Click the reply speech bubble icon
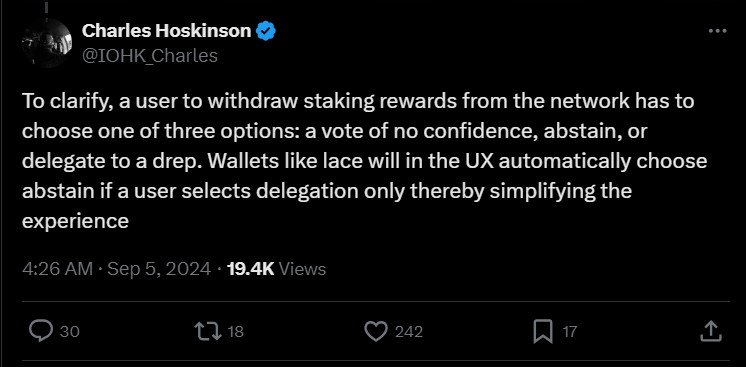This screenshot has height=367, width=746. click(x=41, y=331)
